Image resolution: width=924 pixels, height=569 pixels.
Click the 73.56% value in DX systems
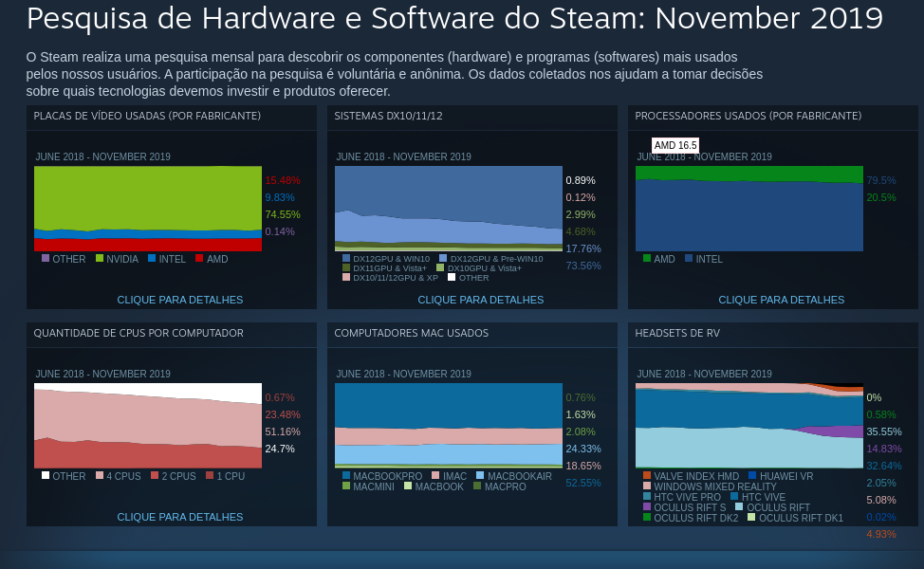(x=583, y=266)
